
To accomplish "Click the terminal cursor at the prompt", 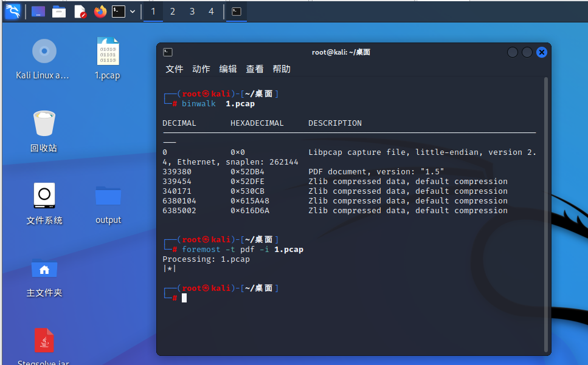I will (184, 298).
